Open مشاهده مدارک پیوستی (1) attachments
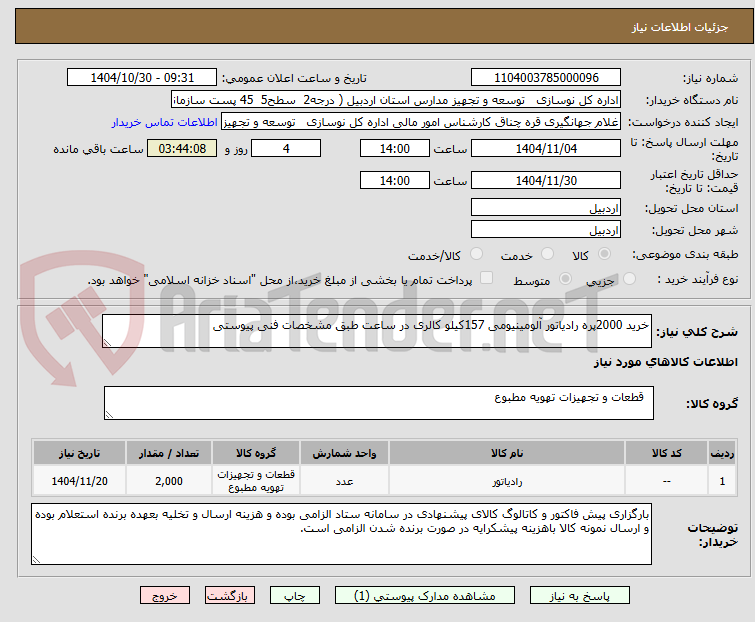Screen dimensions: 755x622 (425, 596)
